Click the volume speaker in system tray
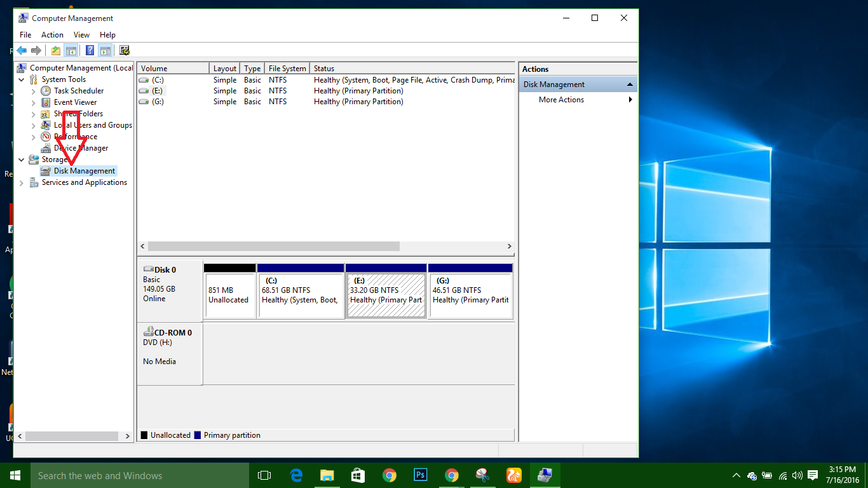This screenshot has width=868, height=488. coord(797,475)
